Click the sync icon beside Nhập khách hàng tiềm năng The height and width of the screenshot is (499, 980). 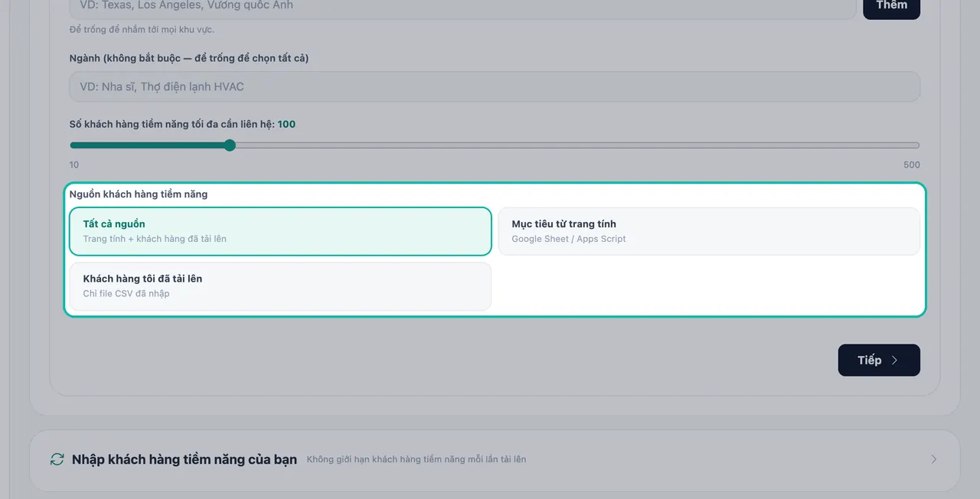coord(57,459)
